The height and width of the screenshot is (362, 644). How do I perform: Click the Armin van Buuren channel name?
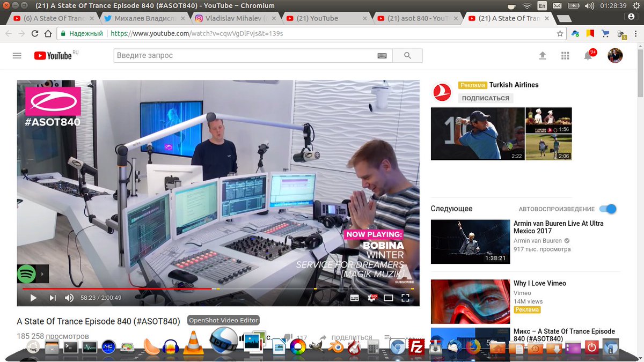(x=538, y=241)
